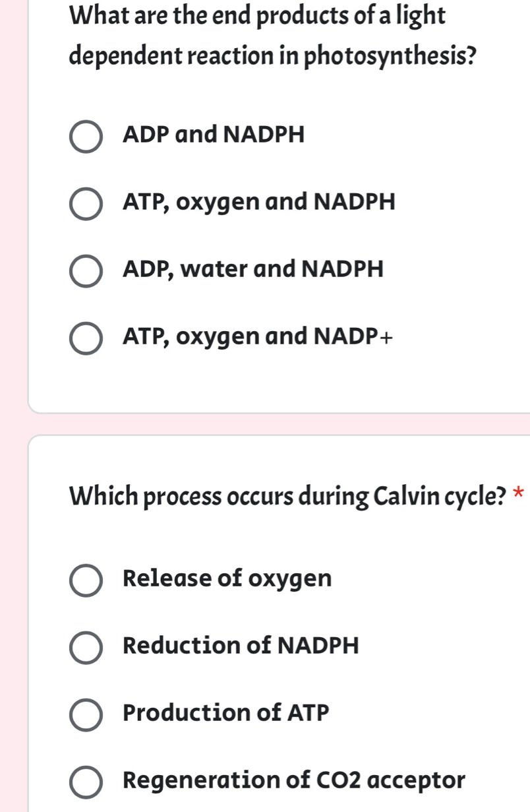The width and height of the screenshot is (530, 812).
Task: Select ATP, oxygen and NADPH answer
Action: click(x=85, y=203)
